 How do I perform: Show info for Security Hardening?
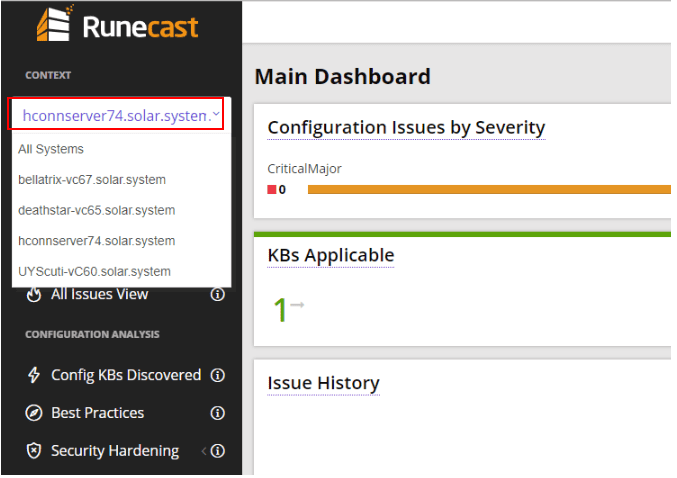217,451
